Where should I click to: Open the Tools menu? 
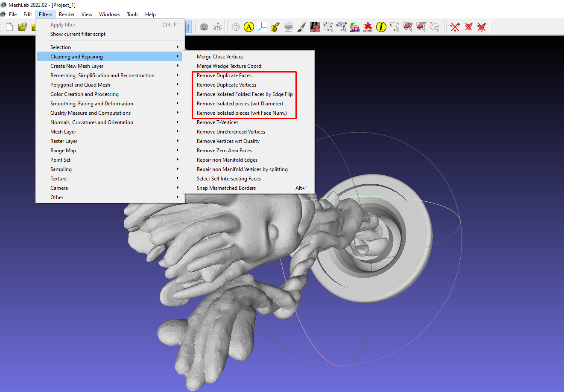pos(132,15)
